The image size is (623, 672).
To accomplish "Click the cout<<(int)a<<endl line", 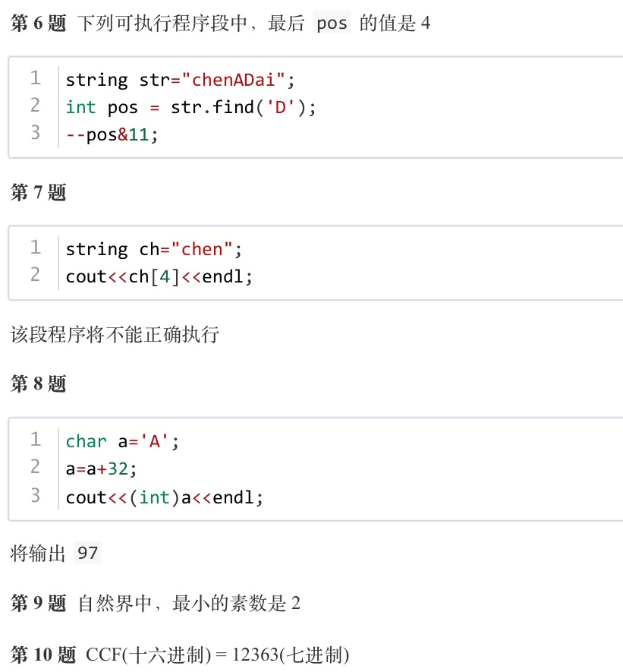I will pyautogui.click(x=164, y=497).
